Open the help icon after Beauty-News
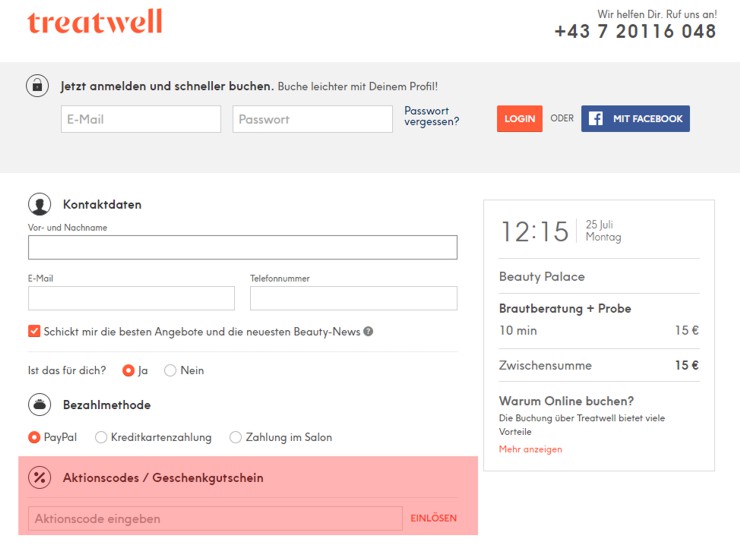740x555 pixels. (x=368, y=332)
